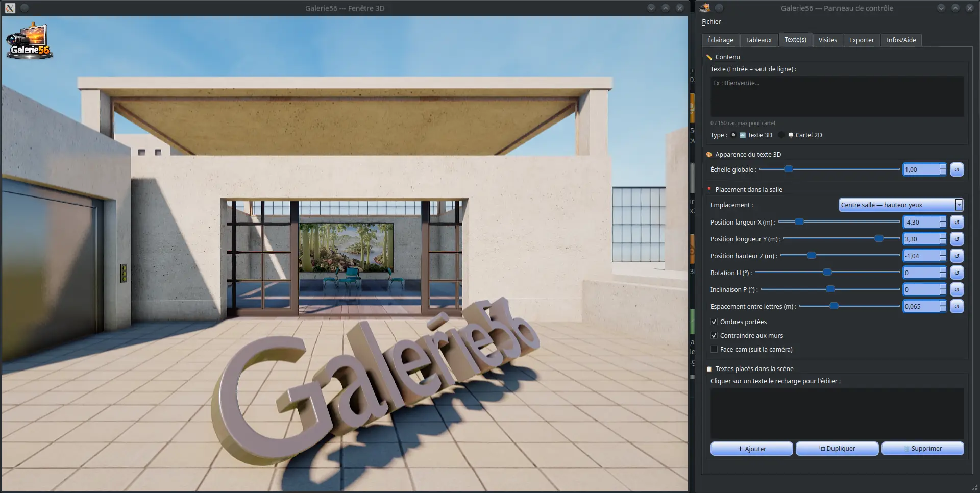Maximize the Fenêtre 3D window

[x=666, y=8]
